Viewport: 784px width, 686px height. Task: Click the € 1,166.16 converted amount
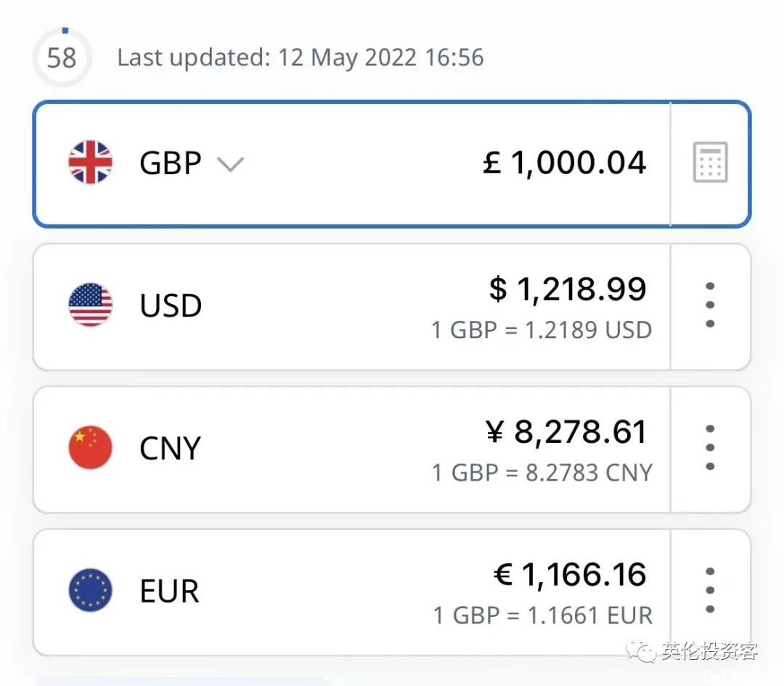coord(569,575)
